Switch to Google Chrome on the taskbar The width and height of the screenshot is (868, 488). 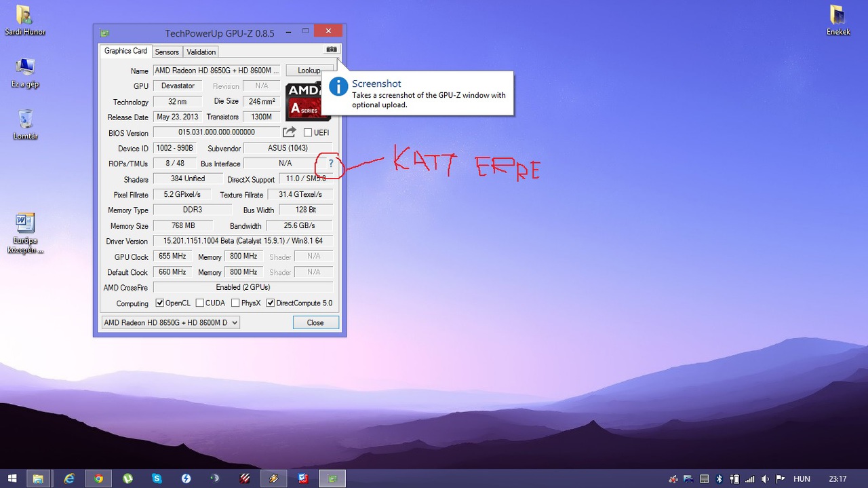pyautogui.click(x=98, y=478)
